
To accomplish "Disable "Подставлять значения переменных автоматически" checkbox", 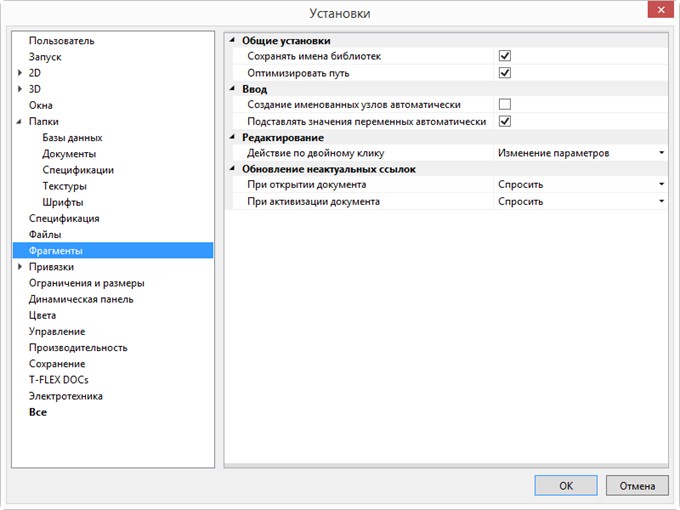I will [505, 121].
